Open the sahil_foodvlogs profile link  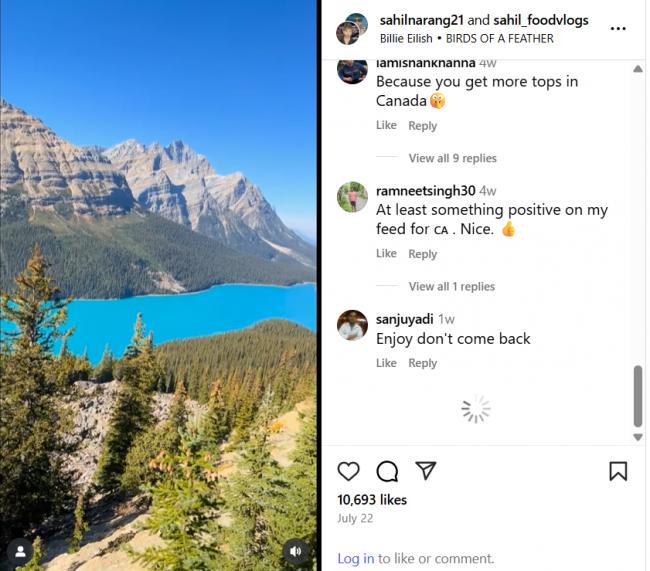(541, 20)
